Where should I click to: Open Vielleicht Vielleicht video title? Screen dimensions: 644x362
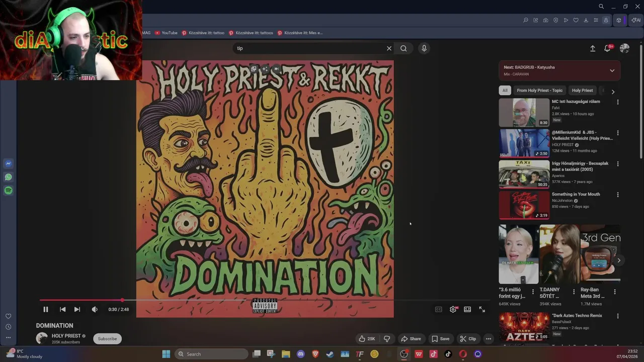[582, 135]
